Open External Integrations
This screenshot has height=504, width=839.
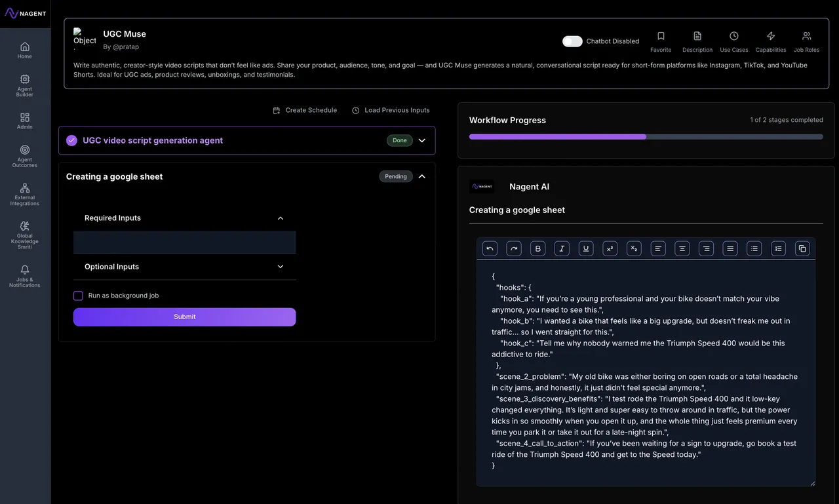(x=25, y=195)
